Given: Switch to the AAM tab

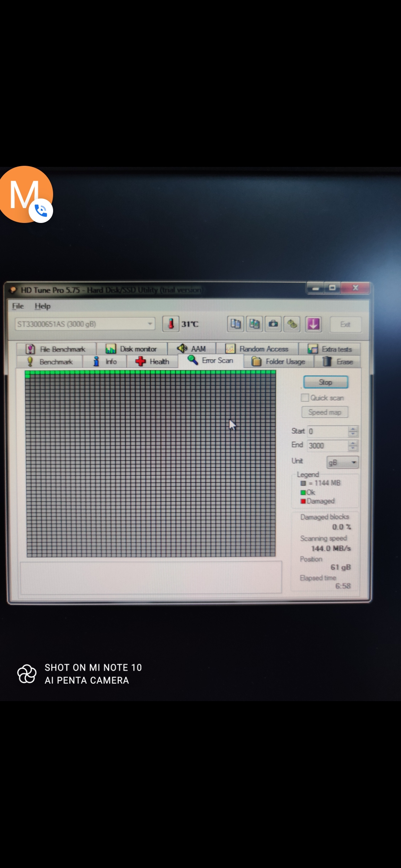Looking at the screenshot, I should point(192,349).
